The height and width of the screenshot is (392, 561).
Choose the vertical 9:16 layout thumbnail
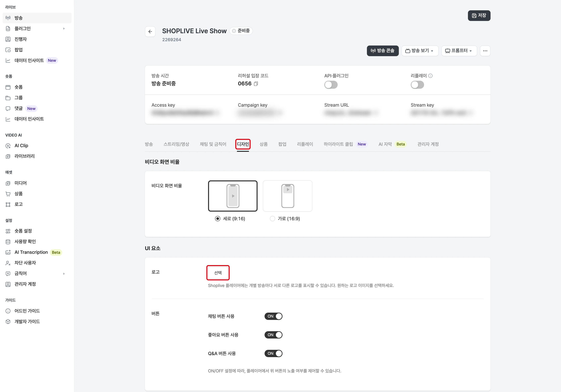click(233, 196)
